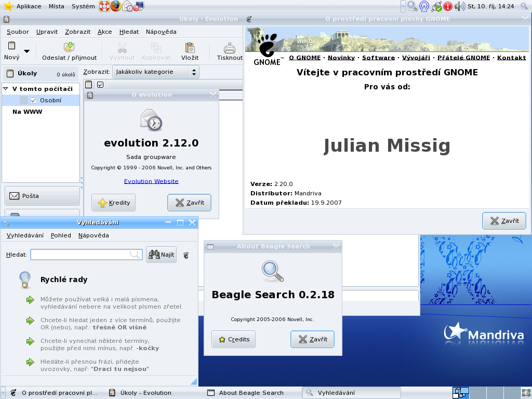Switch to Pošta in Evolution sidebar

point(43,196)
